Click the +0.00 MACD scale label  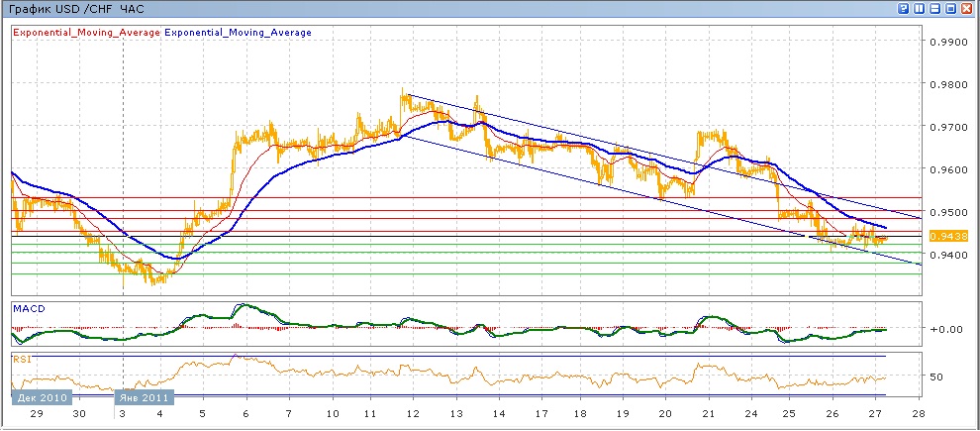[x=947, y=329]
